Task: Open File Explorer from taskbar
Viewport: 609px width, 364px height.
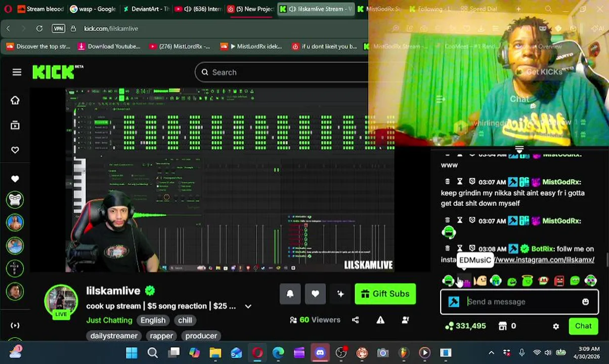Action: coord(215,353)
